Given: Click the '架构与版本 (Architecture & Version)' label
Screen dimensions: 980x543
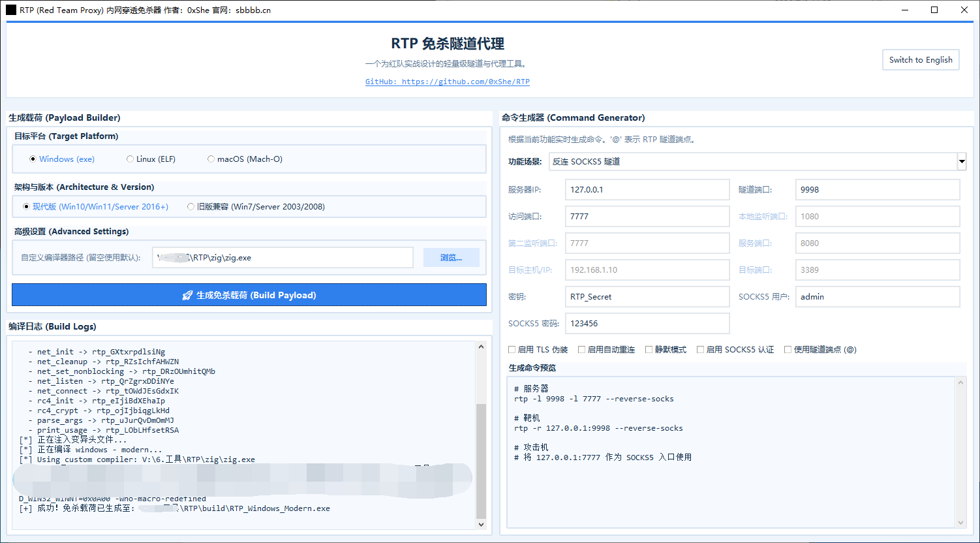Looking at the screenshot, I should coord(84,187).
